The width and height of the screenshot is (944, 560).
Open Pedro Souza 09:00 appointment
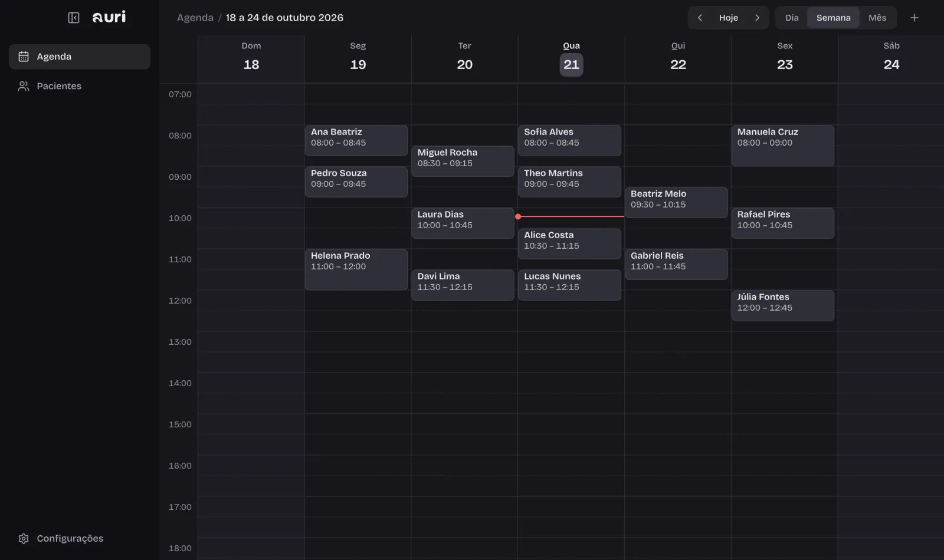tap(356, 182)
